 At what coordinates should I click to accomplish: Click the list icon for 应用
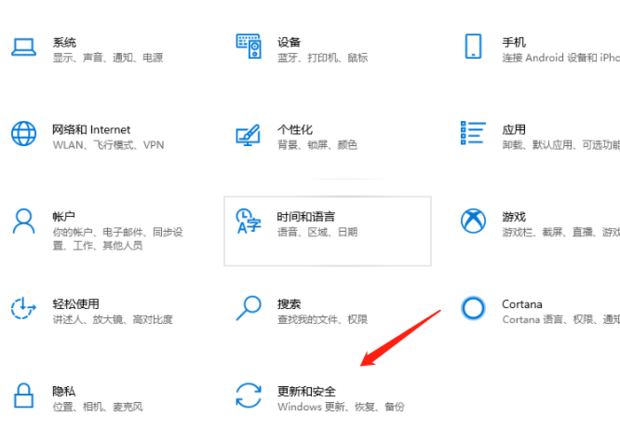click(473, 133)
